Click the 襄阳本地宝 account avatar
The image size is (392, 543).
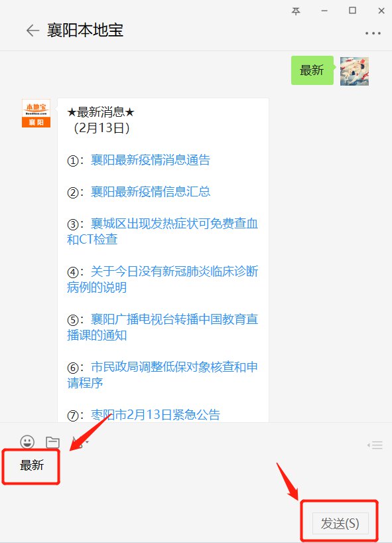[x=36, y=114]
